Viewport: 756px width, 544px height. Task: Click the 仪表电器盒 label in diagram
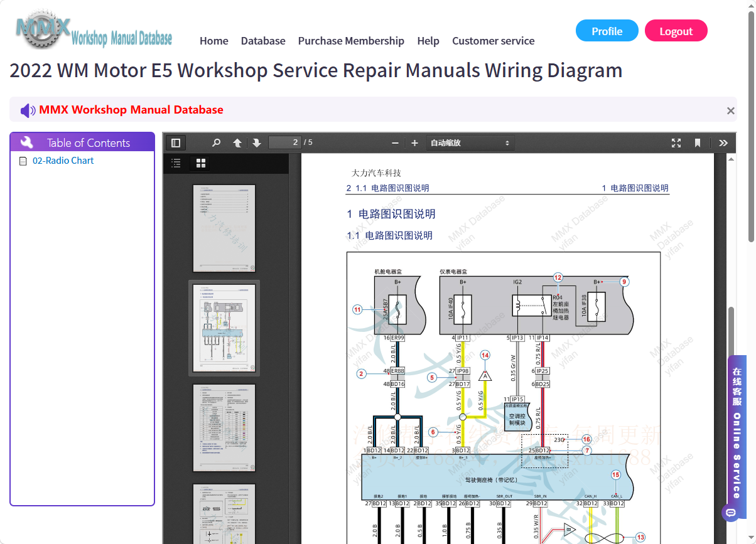click(x=453, y=272)
